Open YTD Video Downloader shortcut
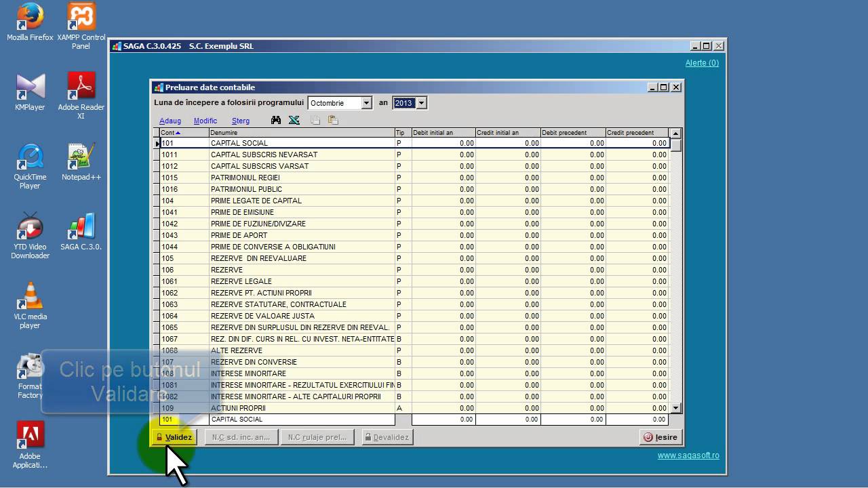Viewport: 868px width, 488px height. click(x=30, y=236)
